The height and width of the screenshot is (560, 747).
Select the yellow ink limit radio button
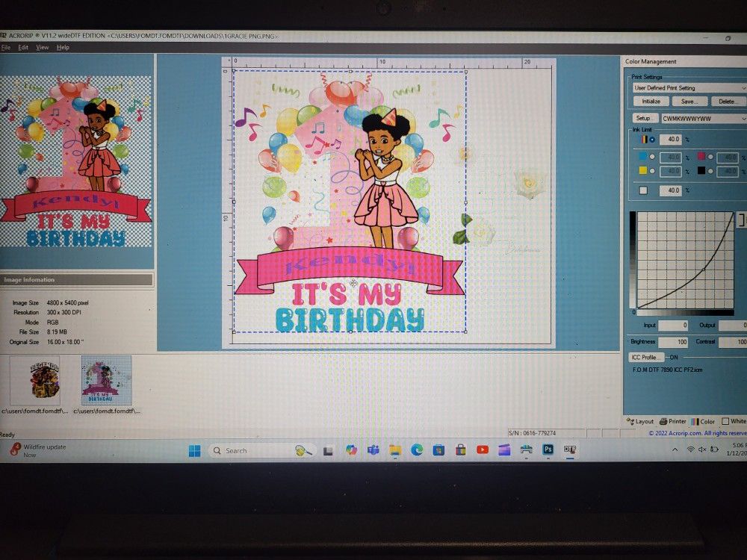pos(652,171)
